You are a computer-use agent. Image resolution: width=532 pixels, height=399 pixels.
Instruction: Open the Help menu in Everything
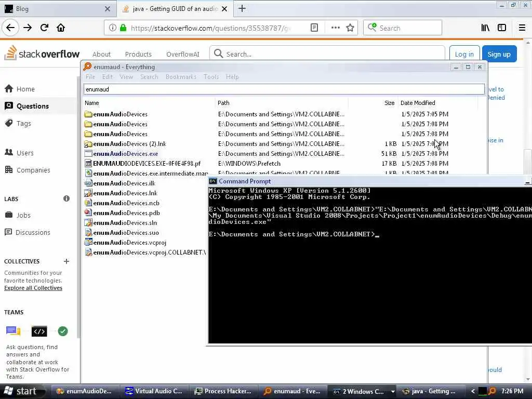point(232,77)
